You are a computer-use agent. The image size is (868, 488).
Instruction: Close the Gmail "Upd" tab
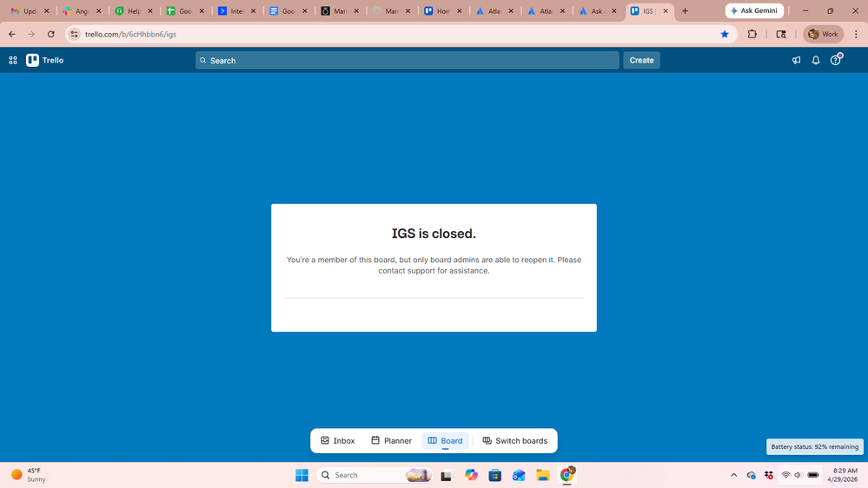47,10
